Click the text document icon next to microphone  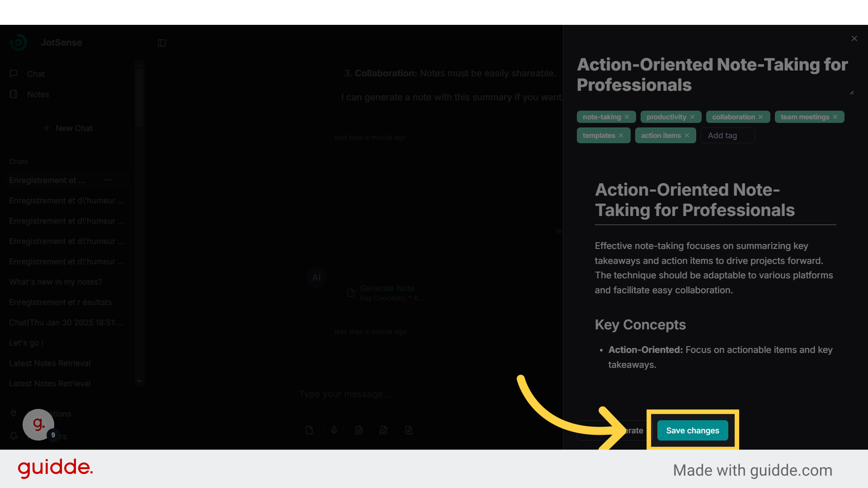(359, 430)
